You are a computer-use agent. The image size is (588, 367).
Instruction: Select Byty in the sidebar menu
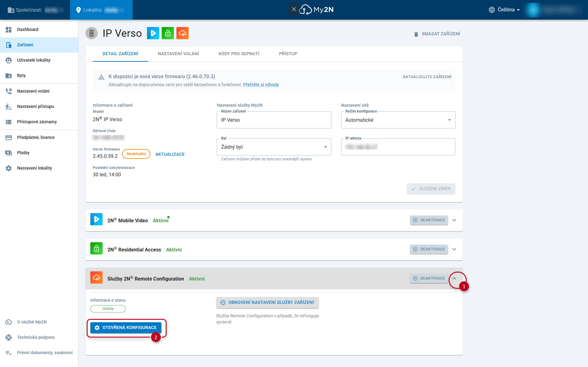point(39,75)
